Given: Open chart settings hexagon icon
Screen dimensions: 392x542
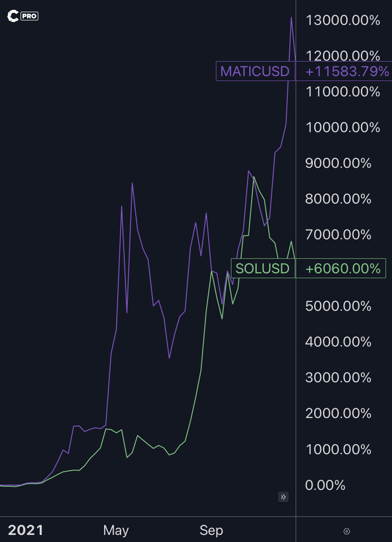Looking at the screenshot, I should (x=347, y=531).
